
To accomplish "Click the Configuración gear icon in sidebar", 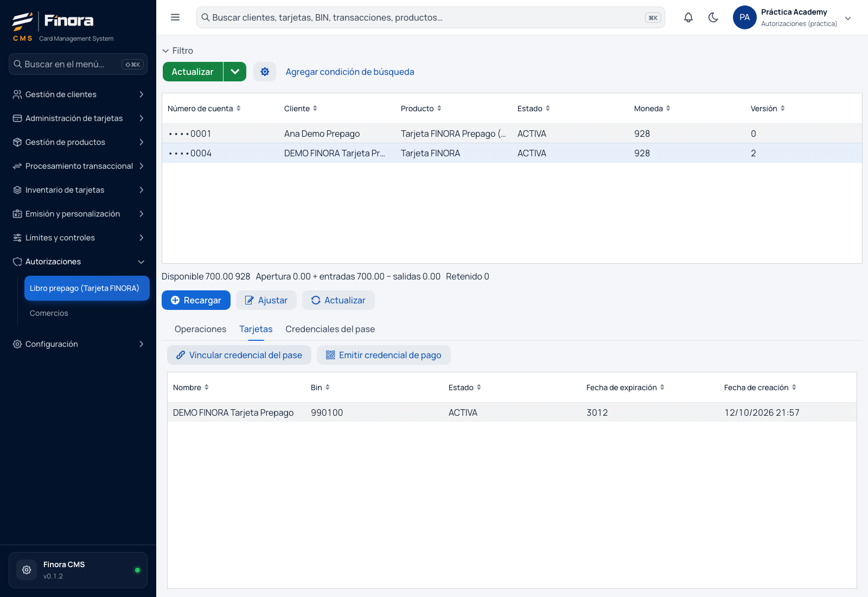I will coord(17,344).
